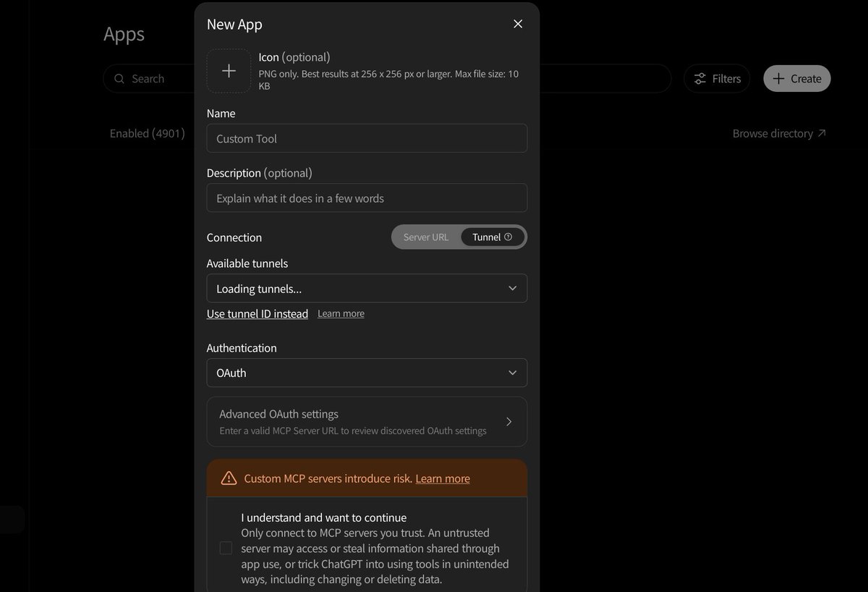Click Use tunnel ID instead link
The width and height of the screenshot is (868, 592).
tap(258, 313)
